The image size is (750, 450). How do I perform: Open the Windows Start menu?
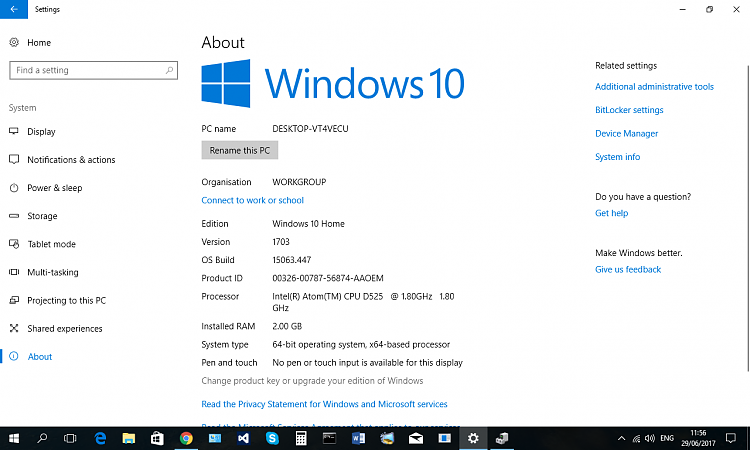click(x=14, y=438)
